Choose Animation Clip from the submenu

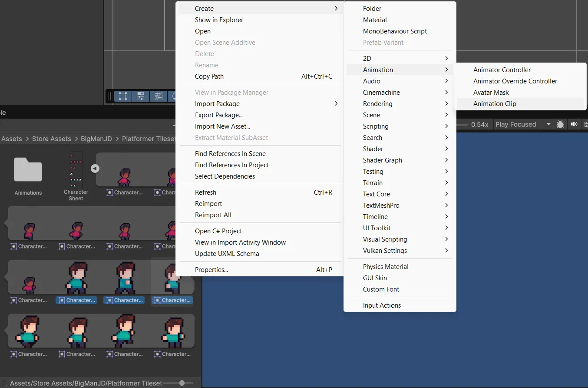[x=520, y=104]
